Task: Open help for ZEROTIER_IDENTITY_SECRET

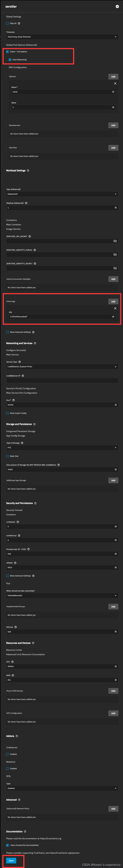Action: (35, 264)
